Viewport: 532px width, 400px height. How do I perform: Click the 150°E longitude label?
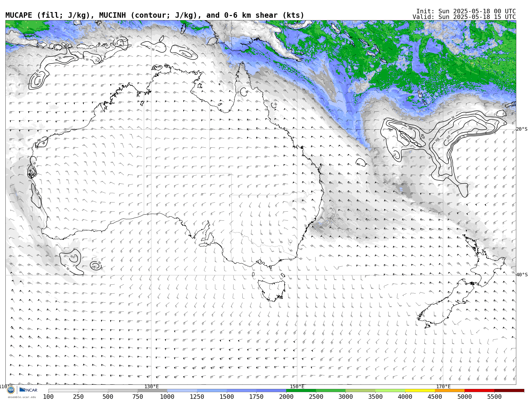(297, 386)
